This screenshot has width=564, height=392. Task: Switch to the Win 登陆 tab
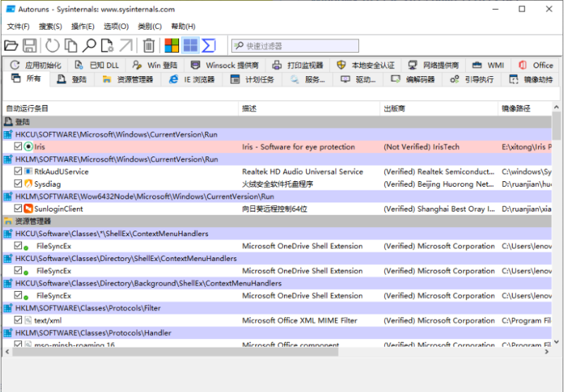[x=154, y=65]
